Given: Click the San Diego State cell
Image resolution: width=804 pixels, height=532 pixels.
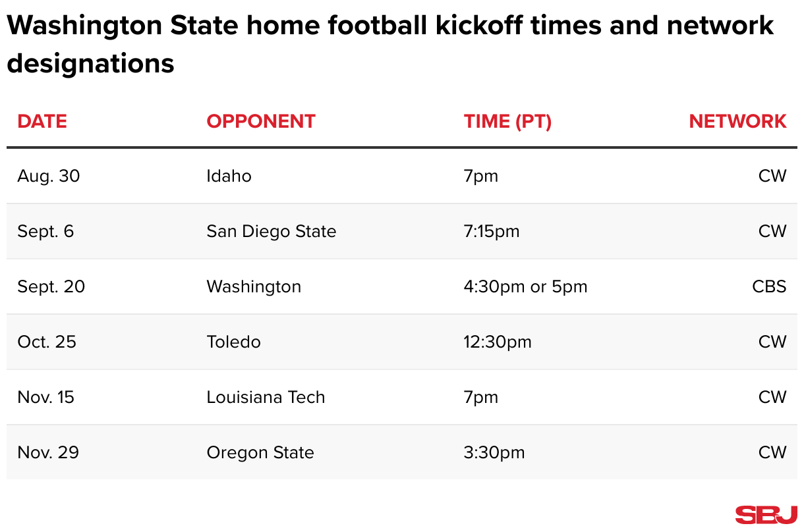Looking at the screenshot, I should (x=271, y=231).
